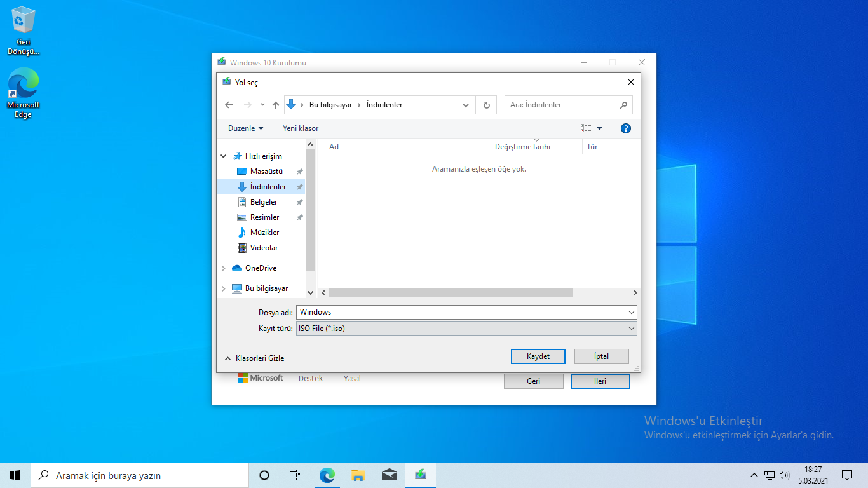Image resolution: width=868 pixels, height=488 pixels.
Task: Select the Geri Dönüşüm recycle bin desktop icon
Action: [x=24, y=31]
